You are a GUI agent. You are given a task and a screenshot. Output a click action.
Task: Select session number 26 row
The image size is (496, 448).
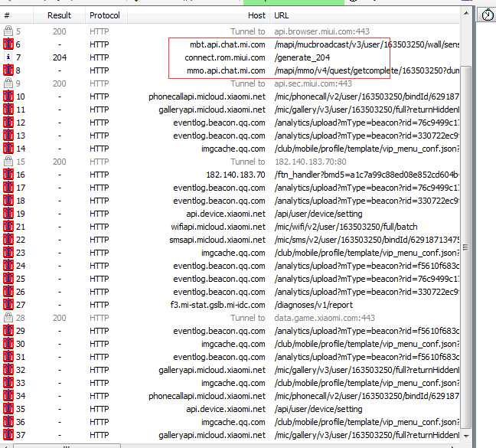(x=230, y=292)
